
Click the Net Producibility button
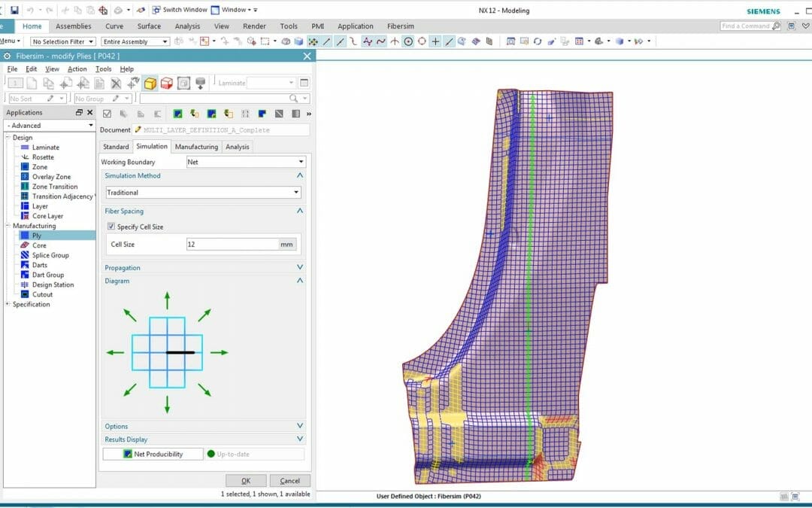coord(153,454)
